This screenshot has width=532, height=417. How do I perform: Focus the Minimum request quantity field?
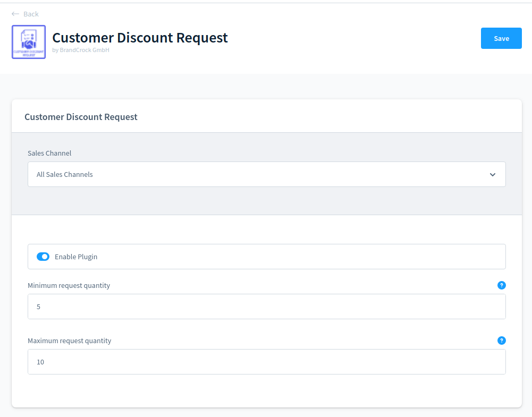click(x=267, y=307)
